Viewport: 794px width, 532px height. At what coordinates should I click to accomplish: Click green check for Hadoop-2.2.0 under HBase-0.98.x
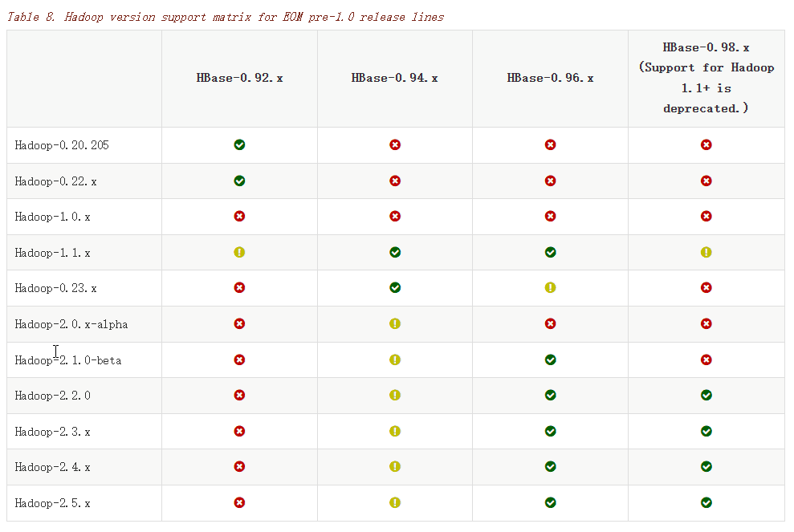pos(706,395)
